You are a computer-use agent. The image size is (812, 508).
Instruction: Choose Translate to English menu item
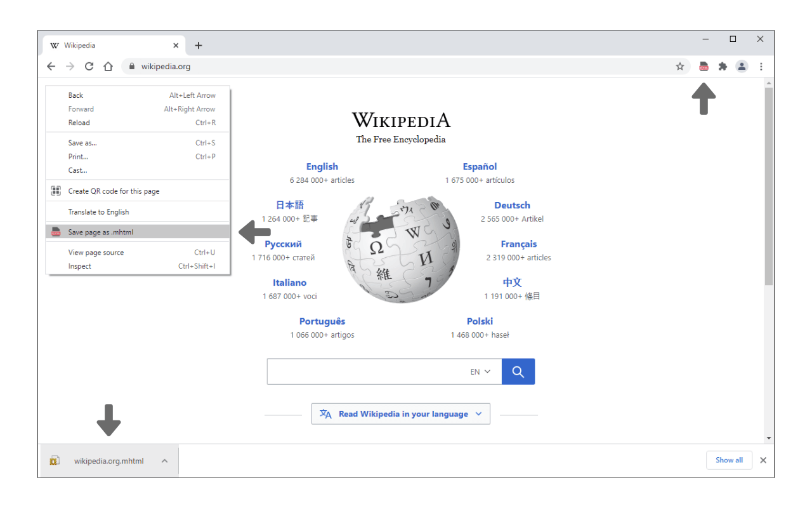[138, 212]
